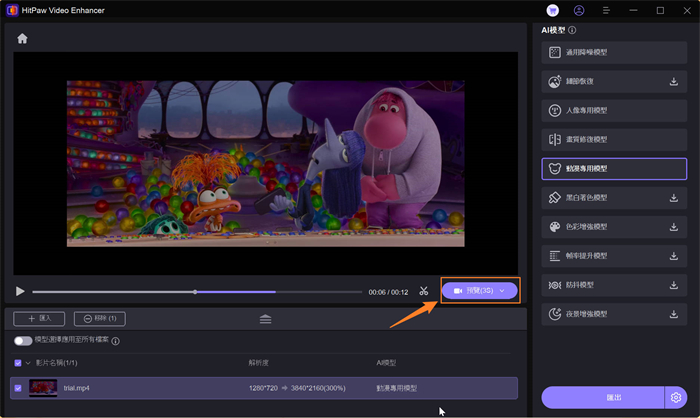
Task: Toggle 模型選擇應用至所有檔案 switch
Action: tap(22, 341)
